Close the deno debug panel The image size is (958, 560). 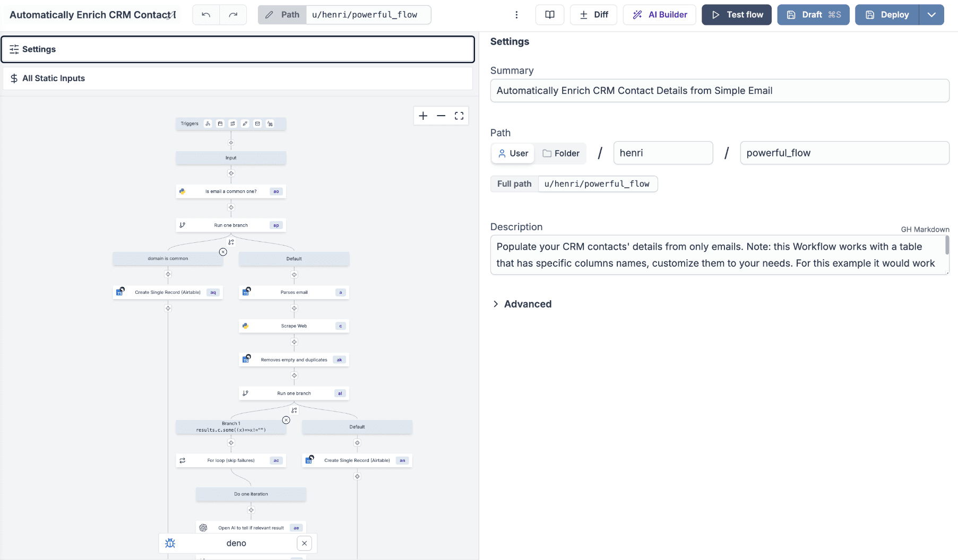(304, 543)
